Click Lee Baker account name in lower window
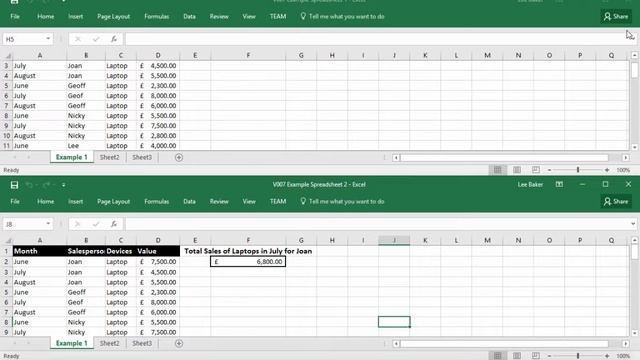The image size is (640, 360). [530, 184]
